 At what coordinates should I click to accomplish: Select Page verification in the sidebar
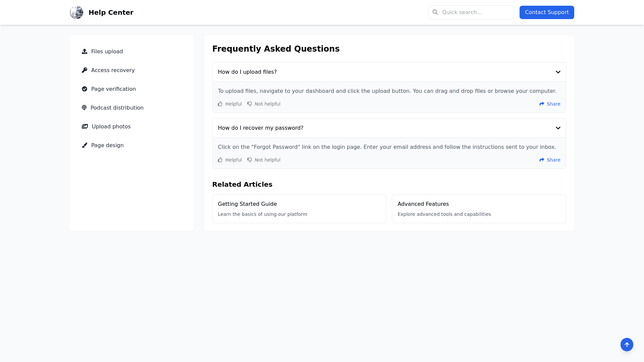113,89
